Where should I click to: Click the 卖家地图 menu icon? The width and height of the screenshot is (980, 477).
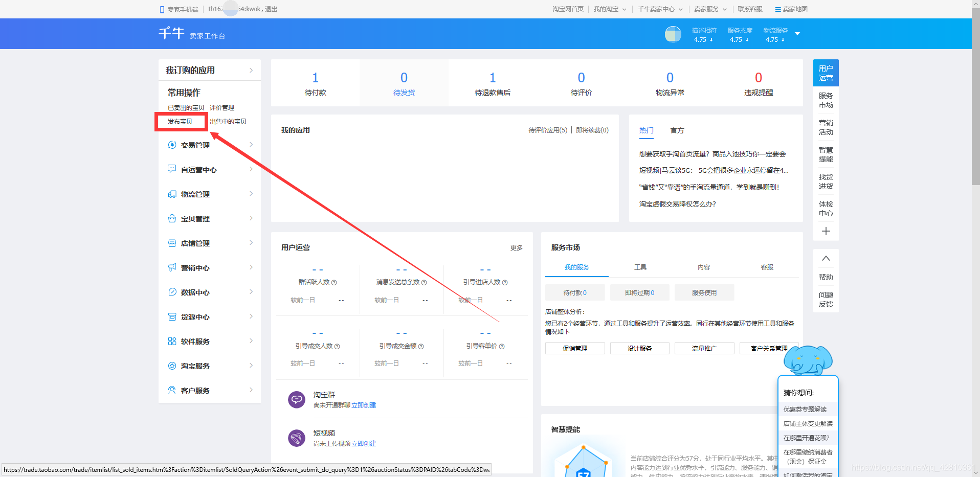(778, 9)
